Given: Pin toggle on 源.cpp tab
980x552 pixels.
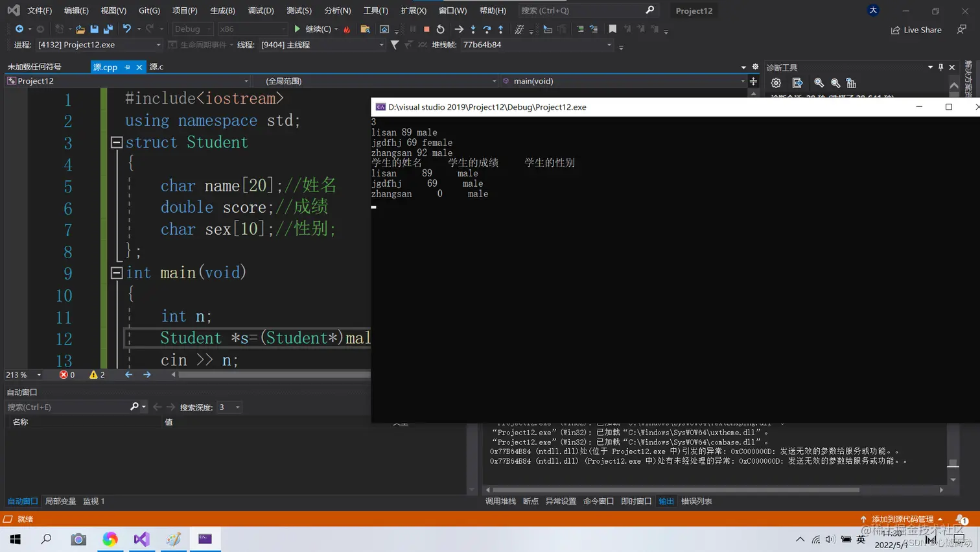Looking at the screenshot, I should click(128, 67).
